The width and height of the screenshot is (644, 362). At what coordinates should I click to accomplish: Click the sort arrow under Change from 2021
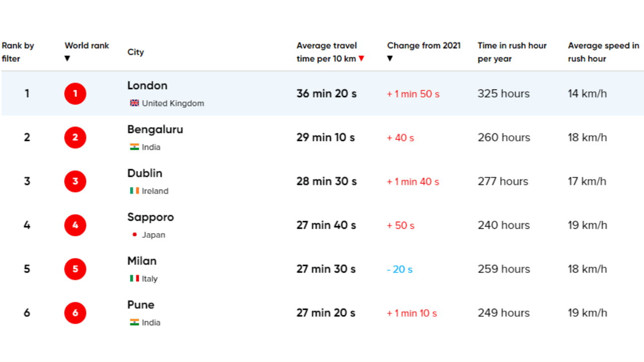coord(389,58)
